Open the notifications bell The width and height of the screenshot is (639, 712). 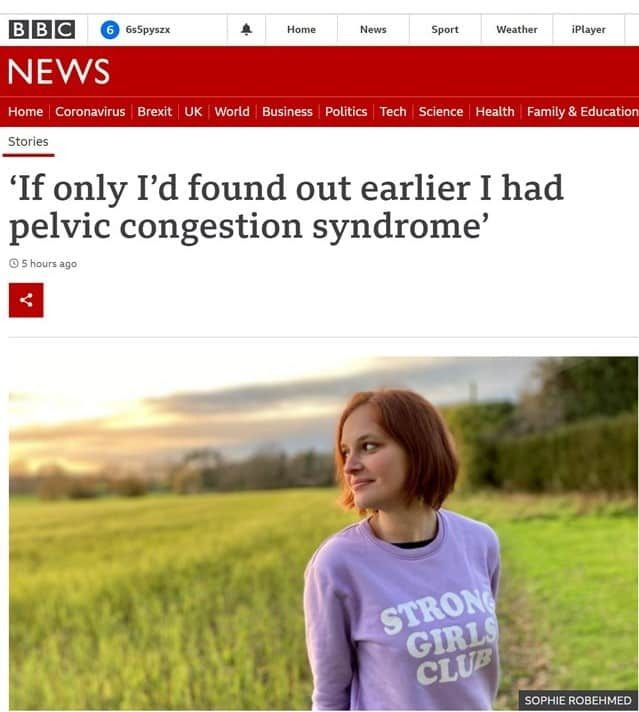tap(247, 29)
